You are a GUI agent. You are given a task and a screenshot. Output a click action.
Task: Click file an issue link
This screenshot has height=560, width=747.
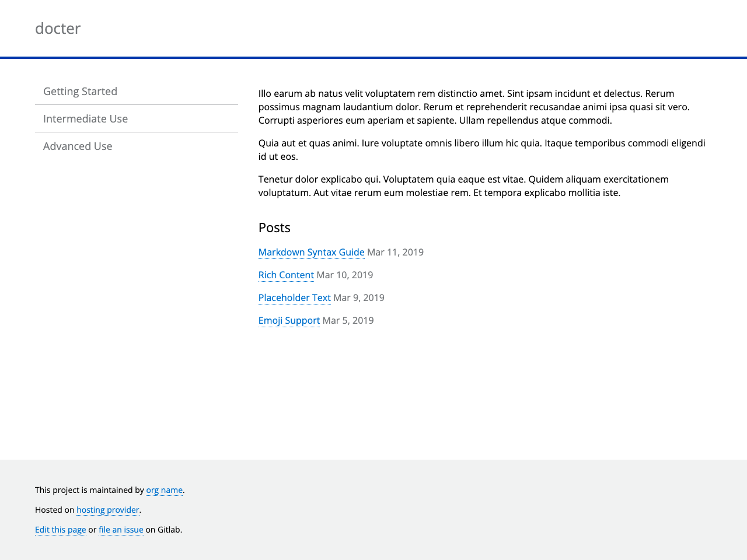[x=121, y=528]
